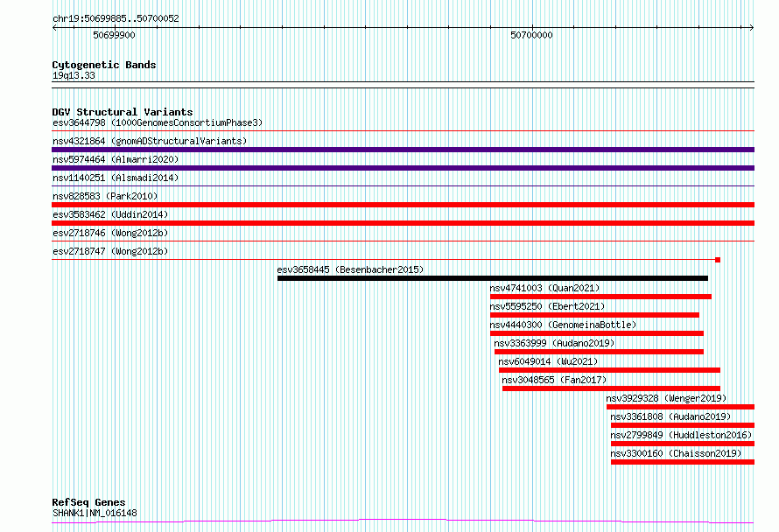779x532 pixels.
Task: Click the red bar under nsv3048565
Action: [611, 388]
